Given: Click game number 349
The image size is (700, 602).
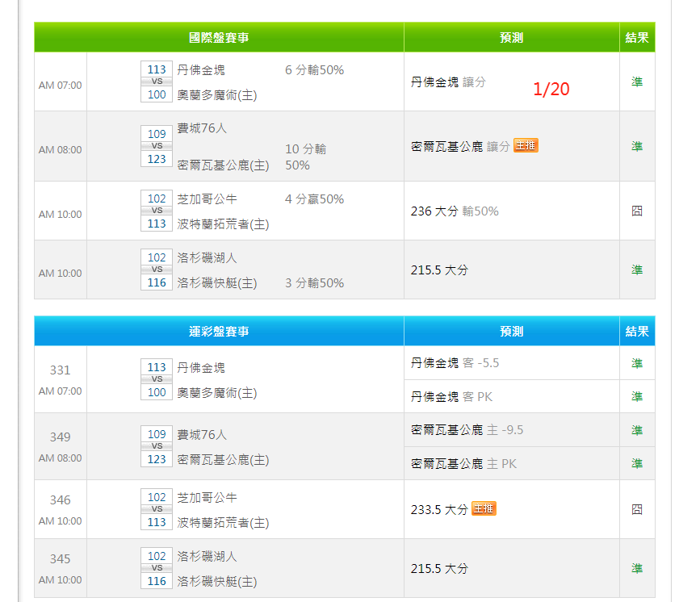Looking at the screenshot, I should click(60, 437).
